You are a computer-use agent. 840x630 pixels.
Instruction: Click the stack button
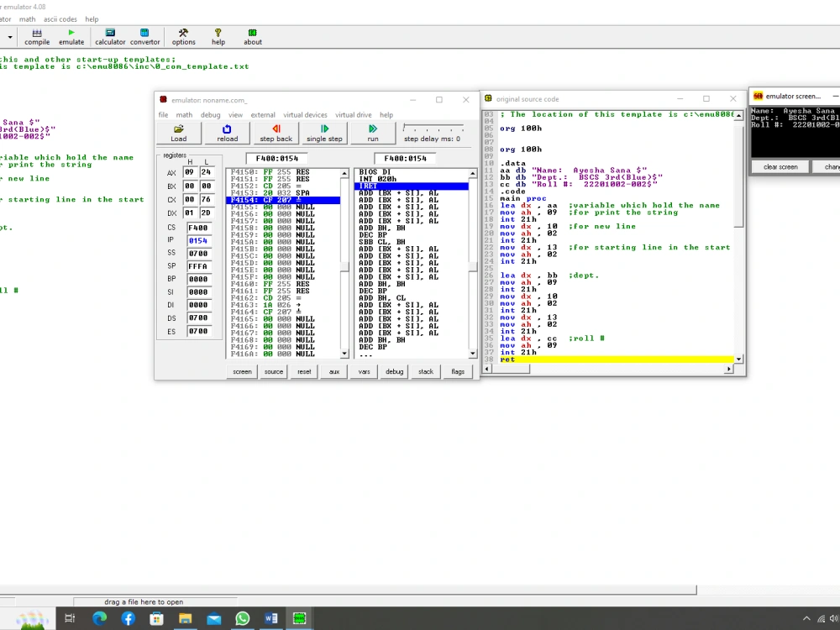[426, 371]
